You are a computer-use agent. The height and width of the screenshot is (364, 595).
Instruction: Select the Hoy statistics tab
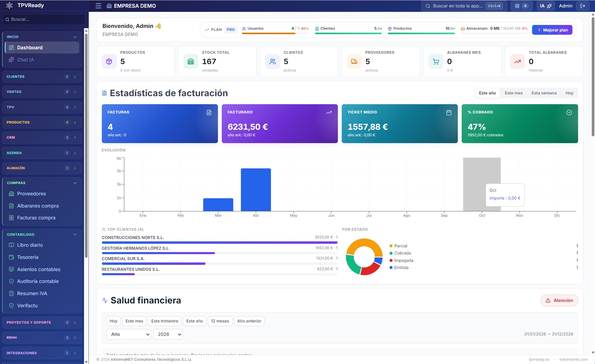[569, 93]
